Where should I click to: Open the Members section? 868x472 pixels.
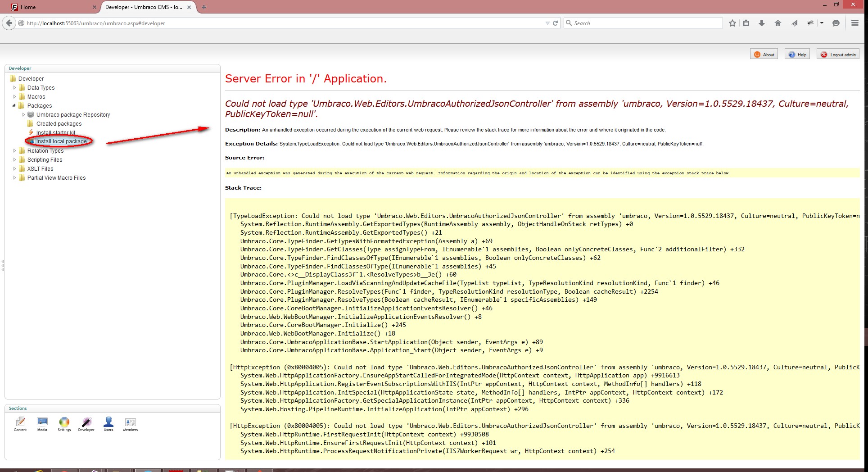pos(131,423)
